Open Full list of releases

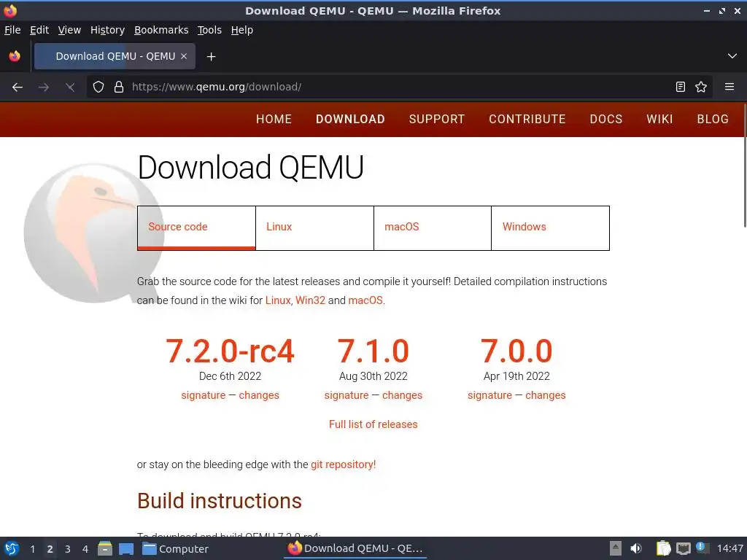[x=373, y=424]
